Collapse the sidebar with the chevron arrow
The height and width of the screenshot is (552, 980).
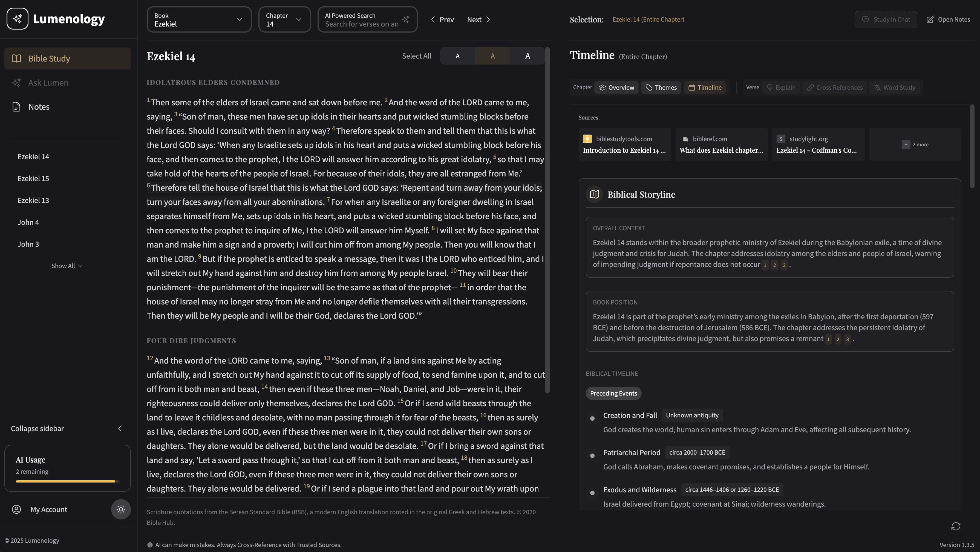(120, 428)
